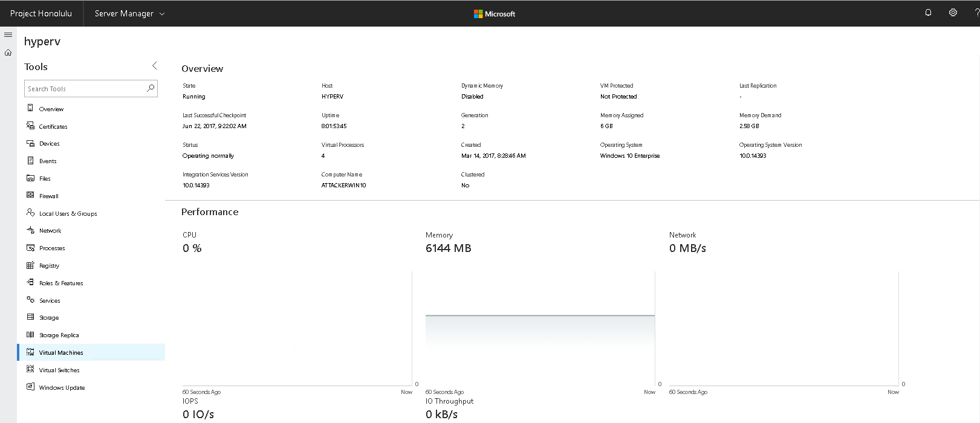The width and height of the screenshot is (980, 423).
Task: Open Windows Update menu entry
Action: (62, 388)
